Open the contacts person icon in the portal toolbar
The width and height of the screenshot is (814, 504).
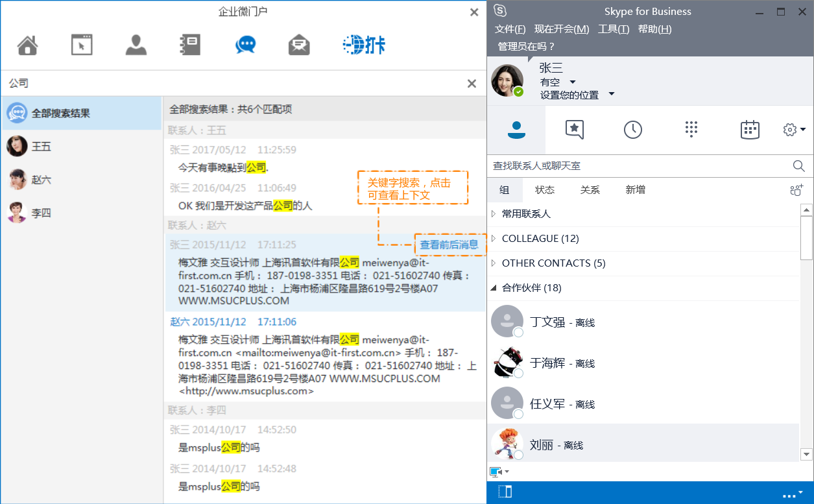click(x=136, y=45)
